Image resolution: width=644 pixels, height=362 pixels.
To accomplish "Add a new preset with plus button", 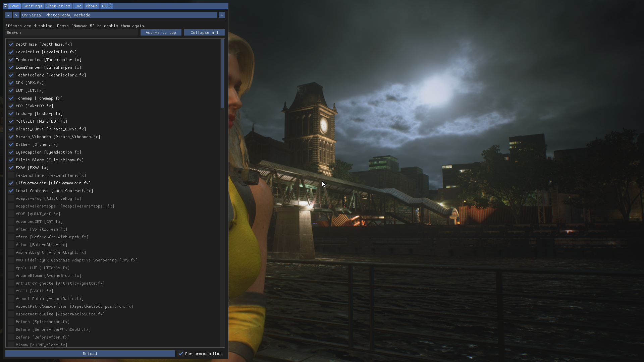I will (222, 15).
